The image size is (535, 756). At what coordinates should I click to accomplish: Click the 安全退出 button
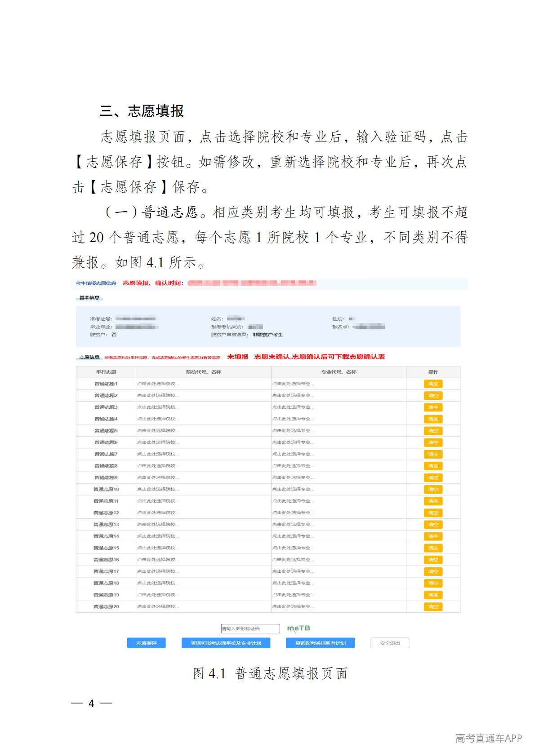[390, 643]
